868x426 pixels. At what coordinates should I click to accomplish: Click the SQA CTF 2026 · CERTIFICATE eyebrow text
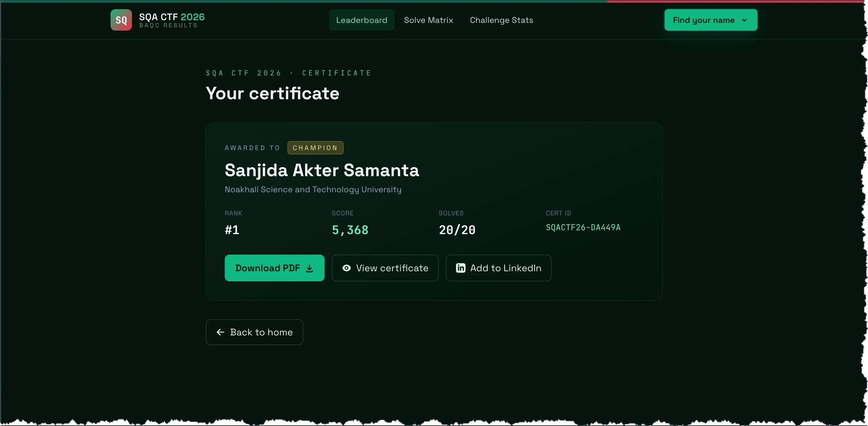click(288, 73)
